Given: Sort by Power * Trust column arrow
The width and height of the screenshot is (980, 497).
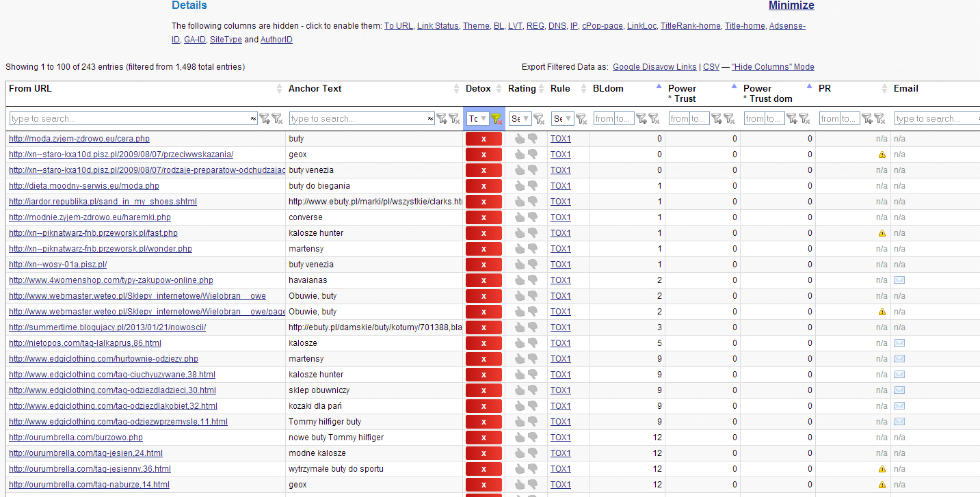Looking at the screenshot, I should click(x=734, y=86).
